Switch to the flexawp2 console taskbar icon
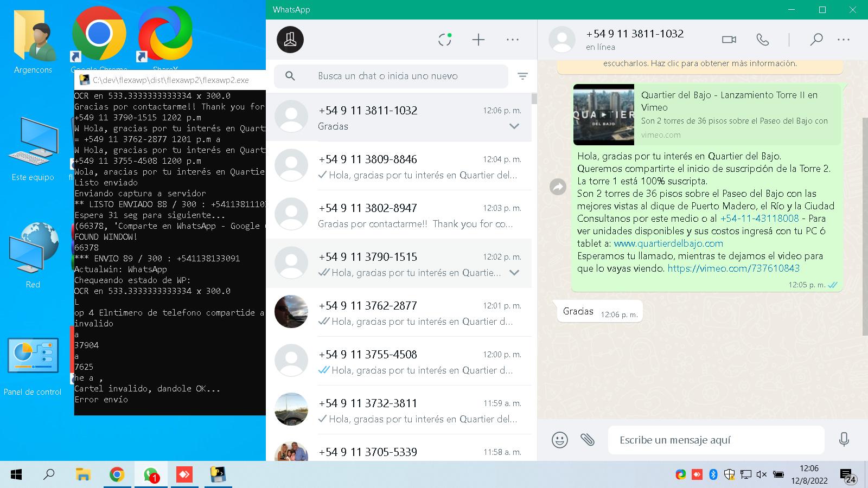 (218, 475)
